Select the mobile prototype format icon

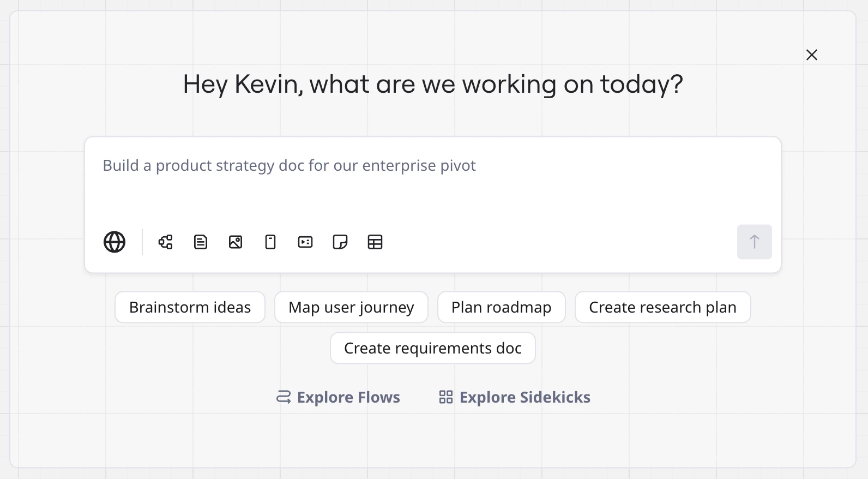[x=270, y=242]
